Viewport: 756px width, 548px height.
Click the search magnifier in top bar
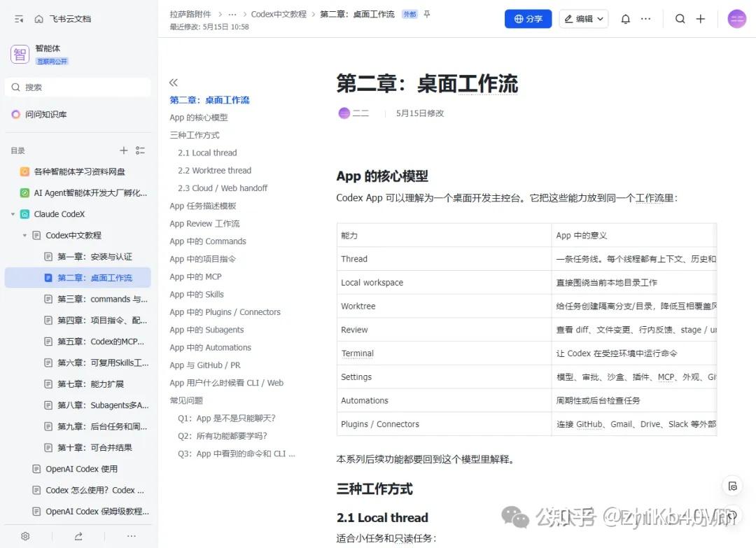[680, 19]
